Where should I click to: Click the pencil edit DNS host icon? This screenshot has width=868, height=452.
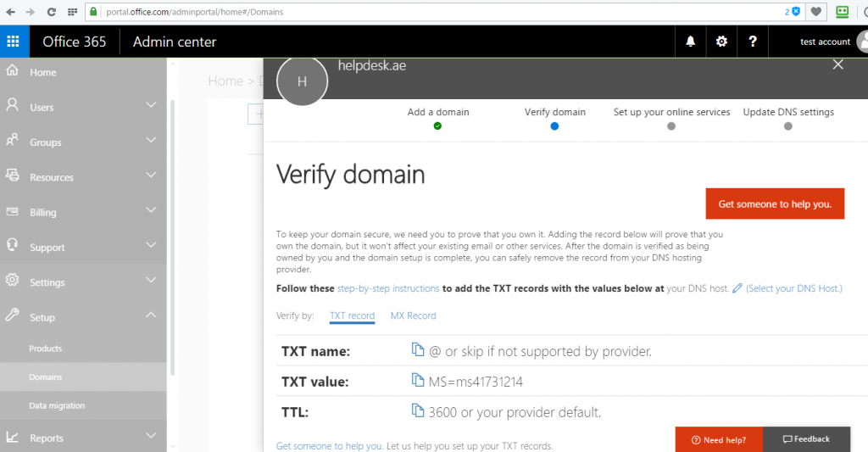pyautogui.click(x=737, y=288)
